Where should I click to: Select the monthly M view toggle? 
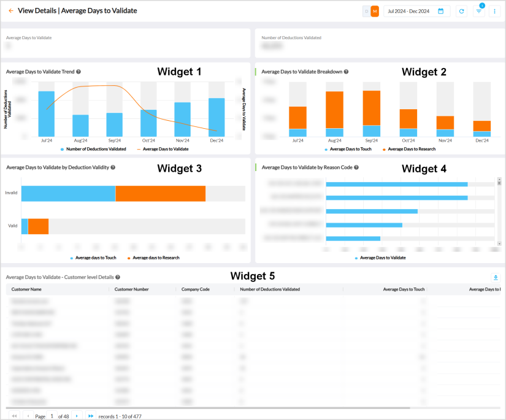tap(375, 11)
